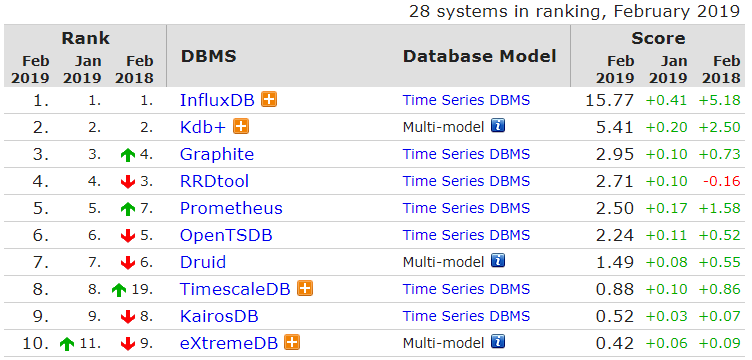Click the score value 0.52
The image size is (752, 360).
(x=614, y=316)
